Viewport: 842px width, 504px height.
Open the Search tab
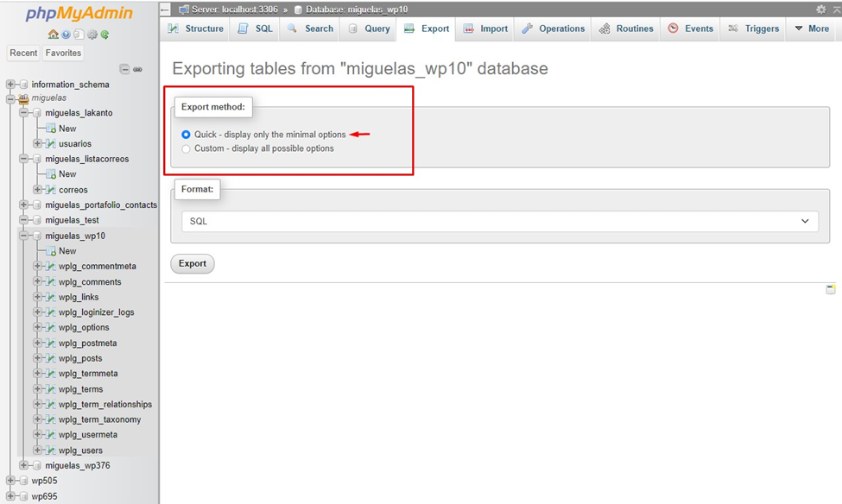click(x=310, y=28)
